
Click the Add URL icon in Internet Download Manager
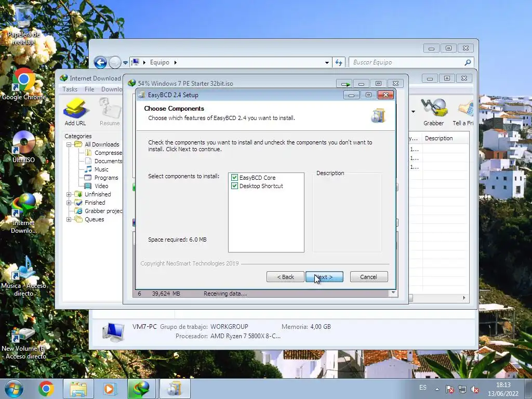[75, 112]
